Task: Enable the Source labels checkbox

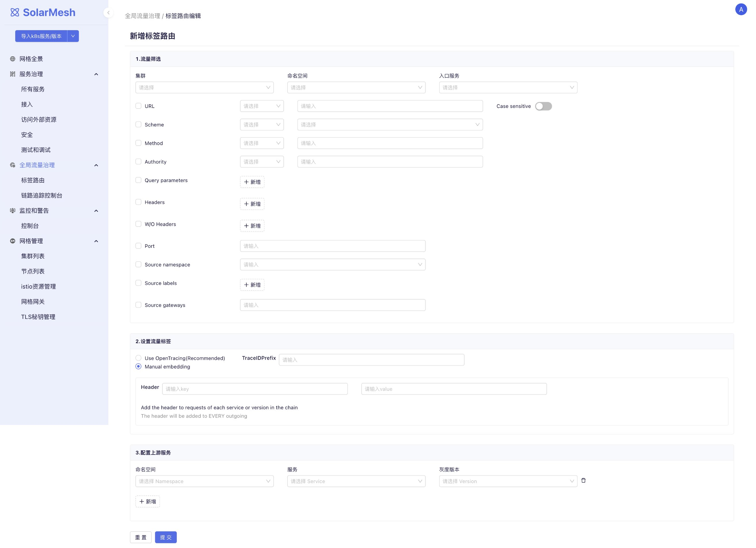Action: click(x=138, y=283)
